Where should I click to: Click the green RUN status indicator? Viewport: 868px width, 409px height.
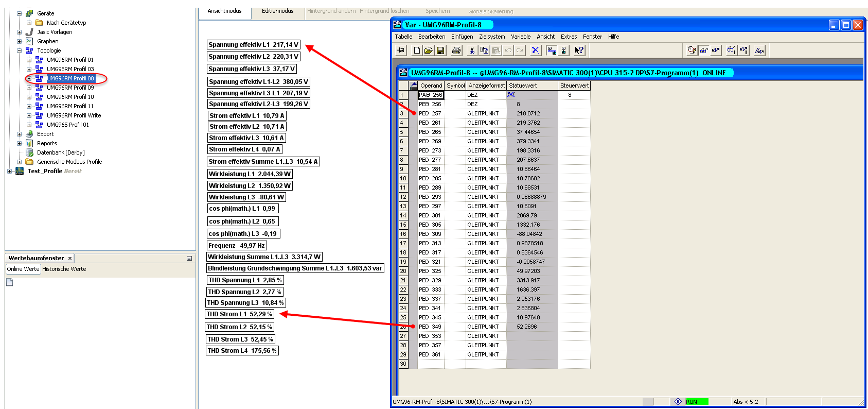coord(697,402)
